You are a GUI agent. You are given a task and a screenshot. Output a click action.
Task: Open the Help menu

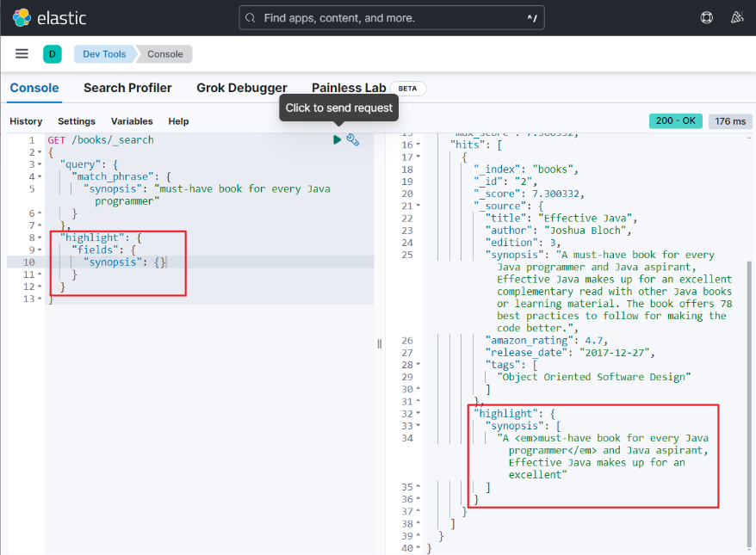pos(178,121)
